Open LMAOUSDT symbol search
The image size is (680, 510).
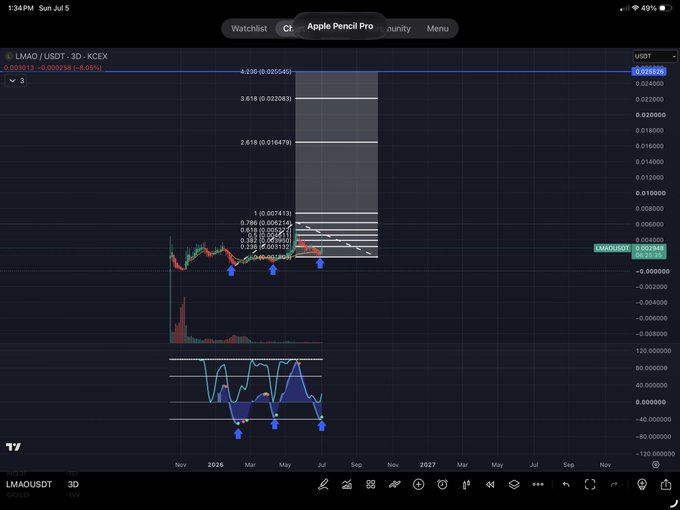(29, 484)
